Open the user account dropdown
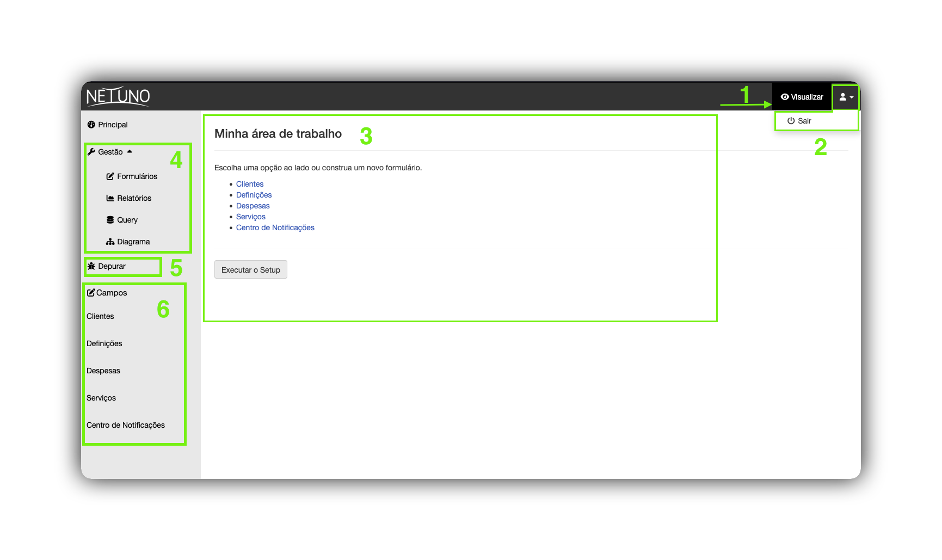942x560 pixels. 846,97
